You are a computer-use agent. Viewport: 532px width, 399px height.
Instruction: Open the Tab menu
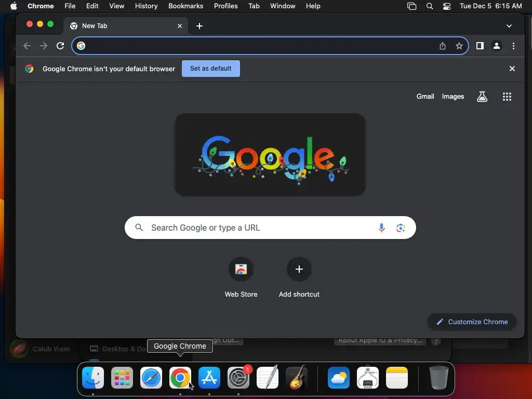pos(254,6)
